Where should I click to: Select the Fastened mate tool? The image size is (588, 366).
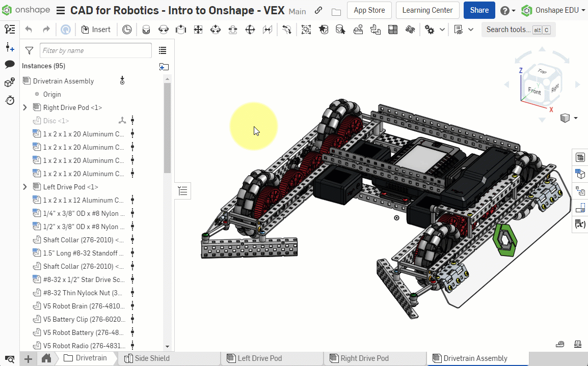click(146, 30)
